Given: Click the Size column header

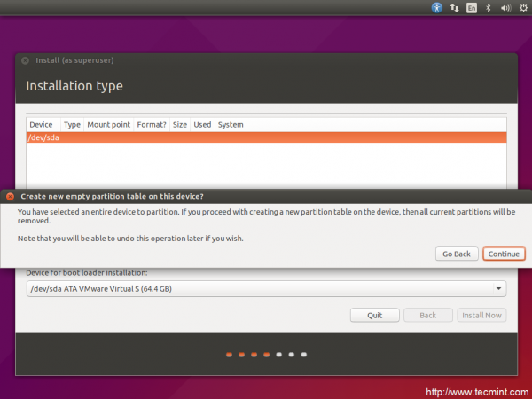Looking at the screenshot, I should (180, 125).
